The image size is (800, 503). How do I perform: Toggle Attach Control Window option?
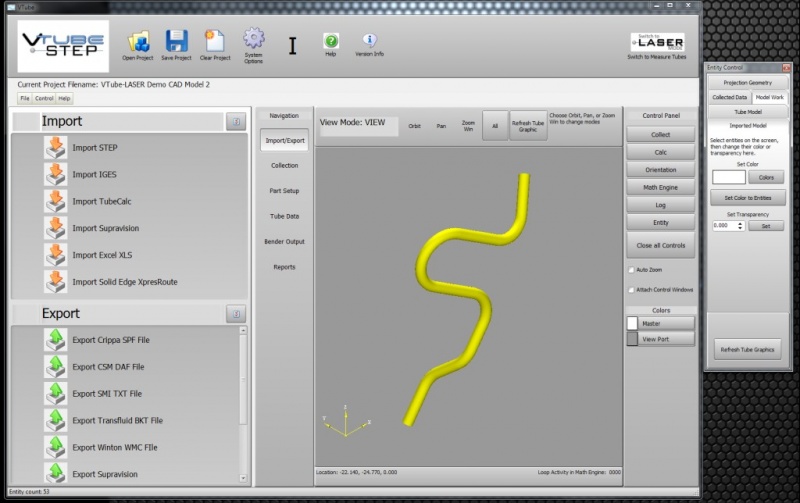coord(631,290)
